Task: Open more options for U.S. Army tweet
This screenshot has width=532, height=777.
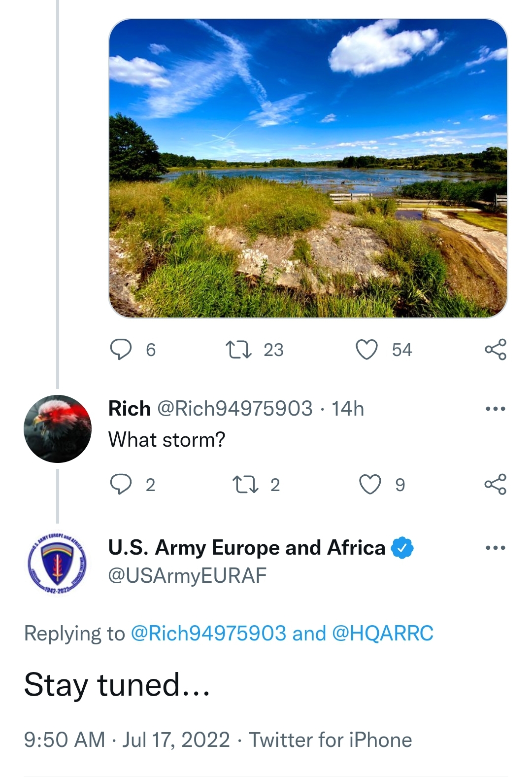Action: pos(495,548)
